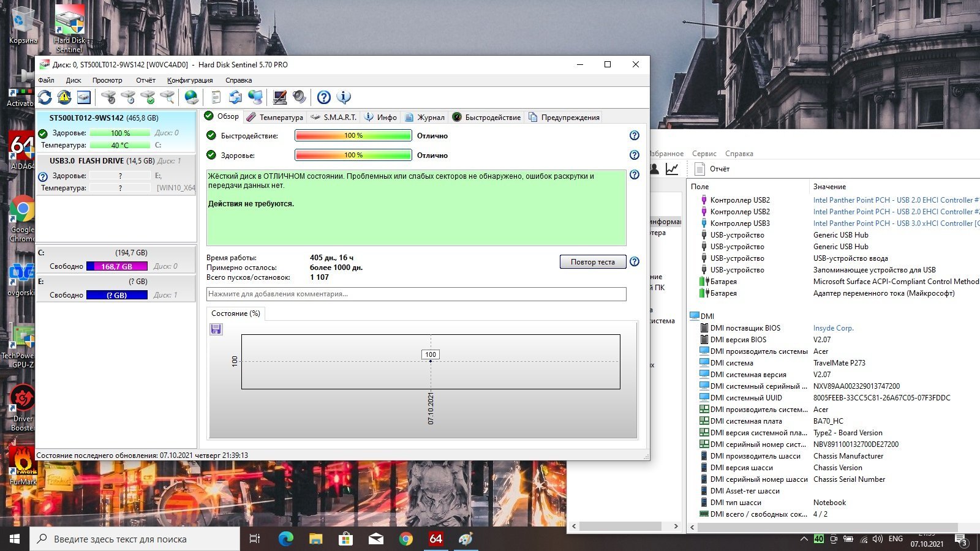Click DMI версия BIOS row in AIDA64
980x551 pixels.
(x=833, y=340)
